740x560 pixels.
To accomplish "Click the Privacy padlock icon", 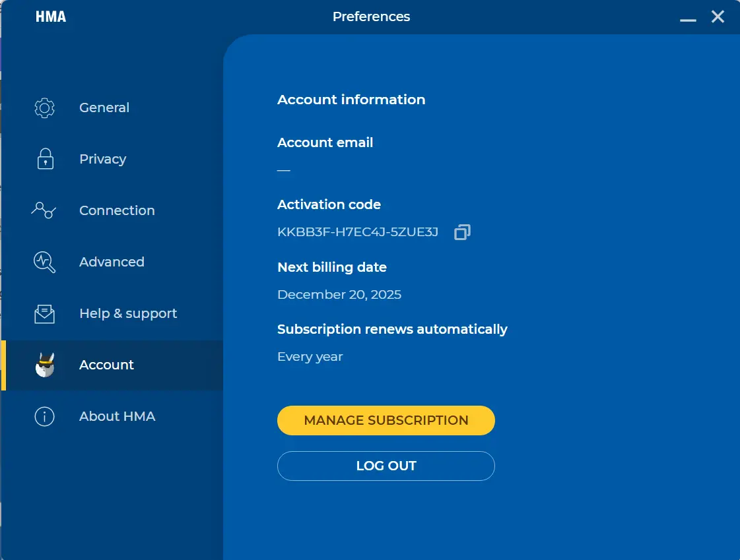I will [46, 159].
